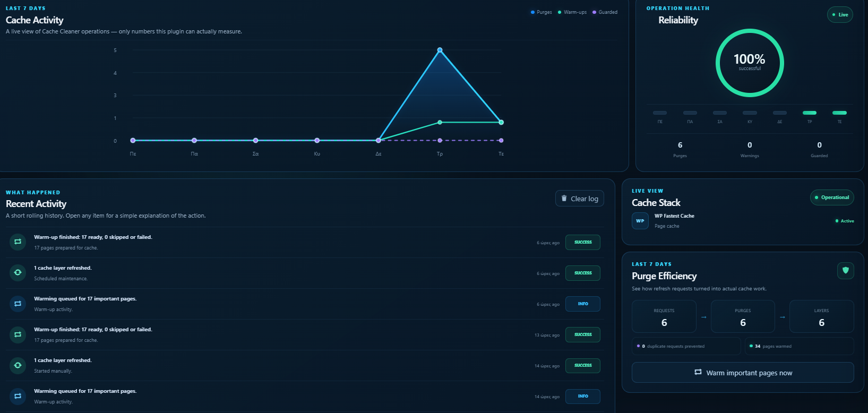The width and height of the screenshot is (868, 413).
Task: Select the Purges legend dot
Action: coord(532,12)
